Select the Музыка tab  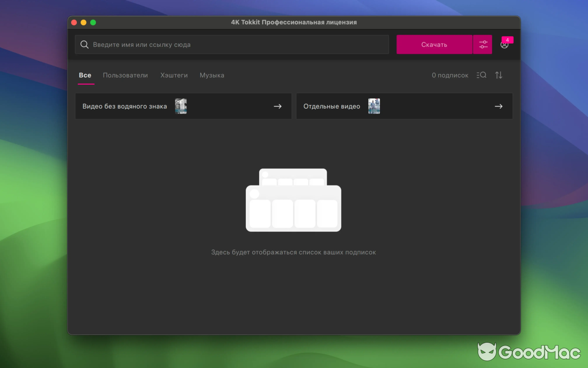click(x=212, y=75)
